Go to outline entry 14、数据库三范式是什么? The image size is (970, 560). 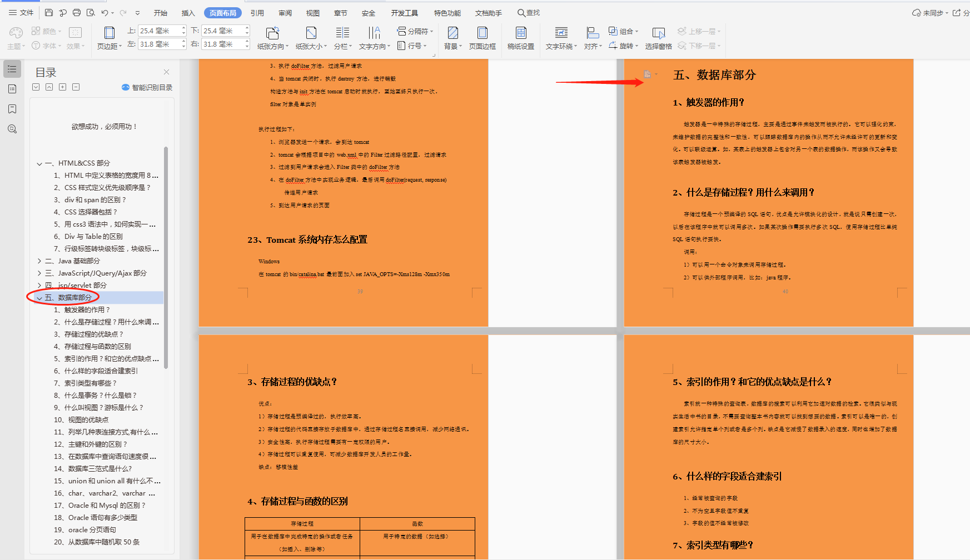click(93, 469)
